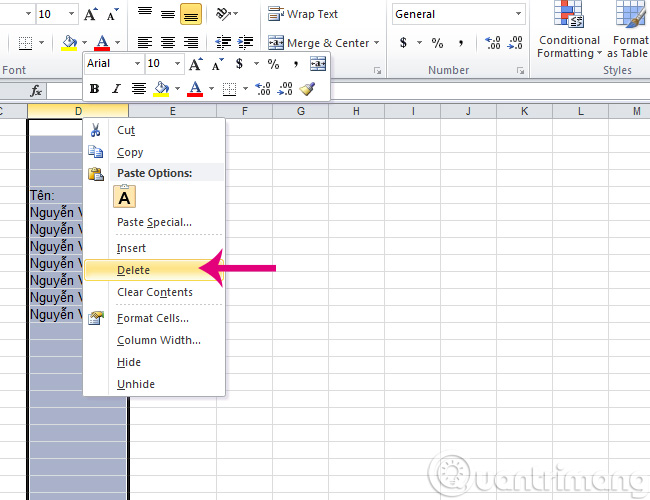Toggle Center alignment in the mini toolbar
Viewport: 650px width, 500px height.
139,88
